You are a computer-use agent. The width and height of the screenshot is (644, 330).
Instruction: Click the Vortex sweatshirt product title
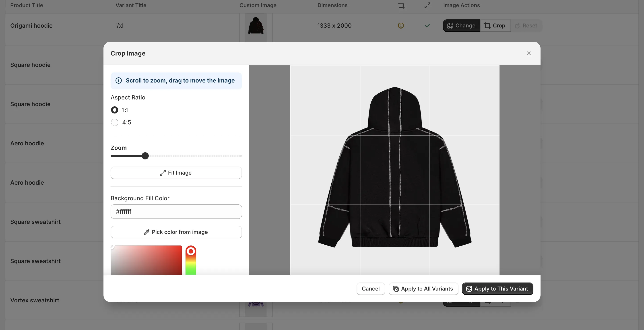click(35, 300)
